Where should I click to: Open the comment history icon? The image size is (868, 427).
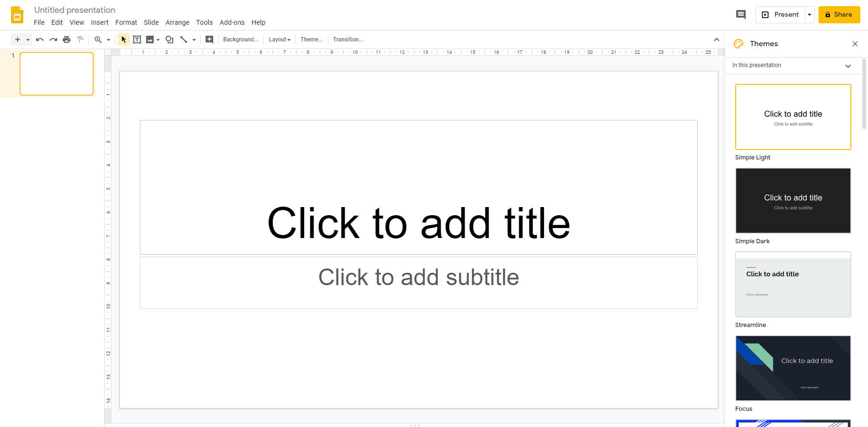point(741,15)
